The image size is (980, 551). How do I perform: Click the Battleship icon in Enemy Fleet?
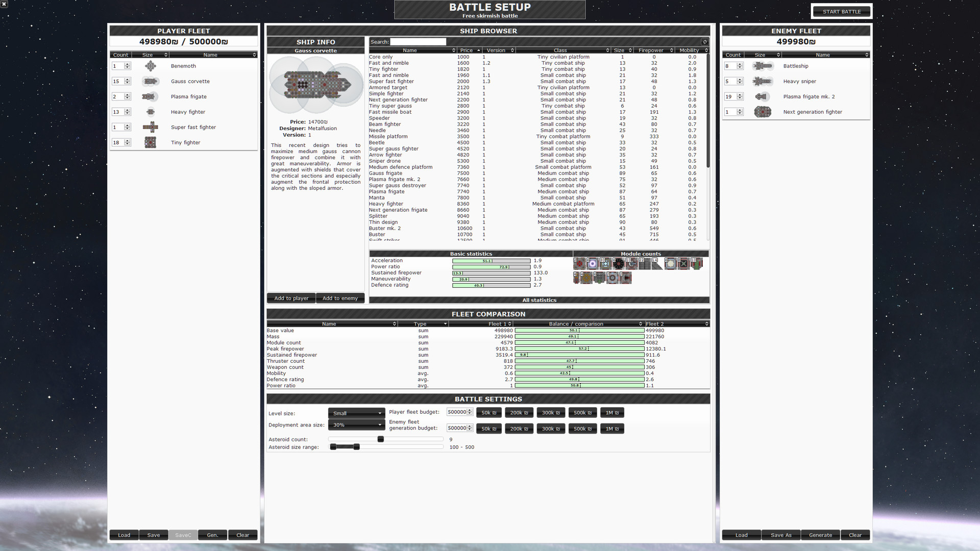click(763, 66)
